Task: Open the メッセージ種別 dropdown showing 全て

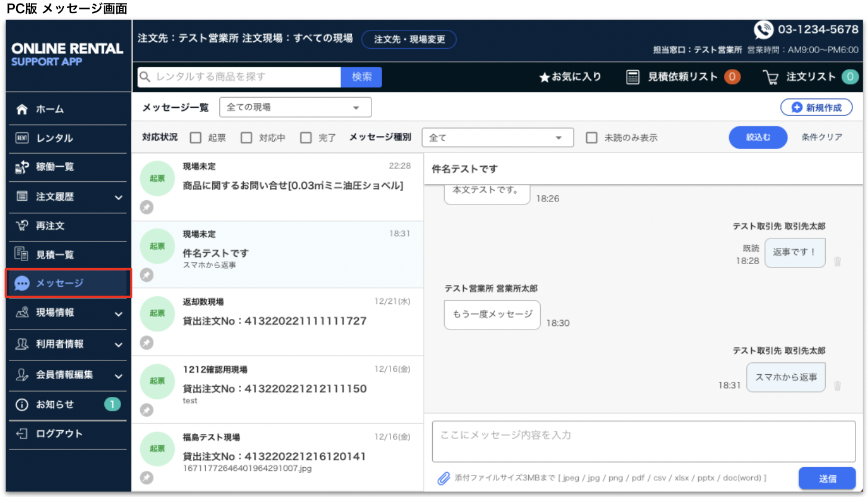Action: [x=498, y=138]
